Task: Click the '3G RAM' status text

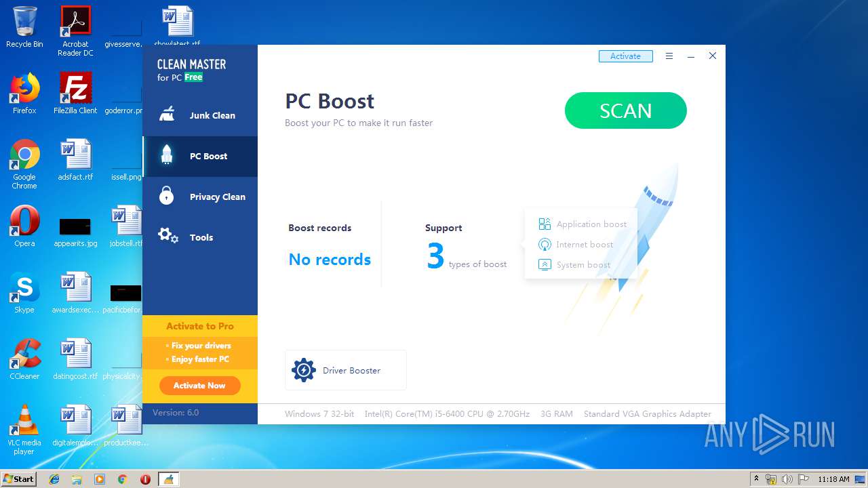Action: click(x=557, y=414)
